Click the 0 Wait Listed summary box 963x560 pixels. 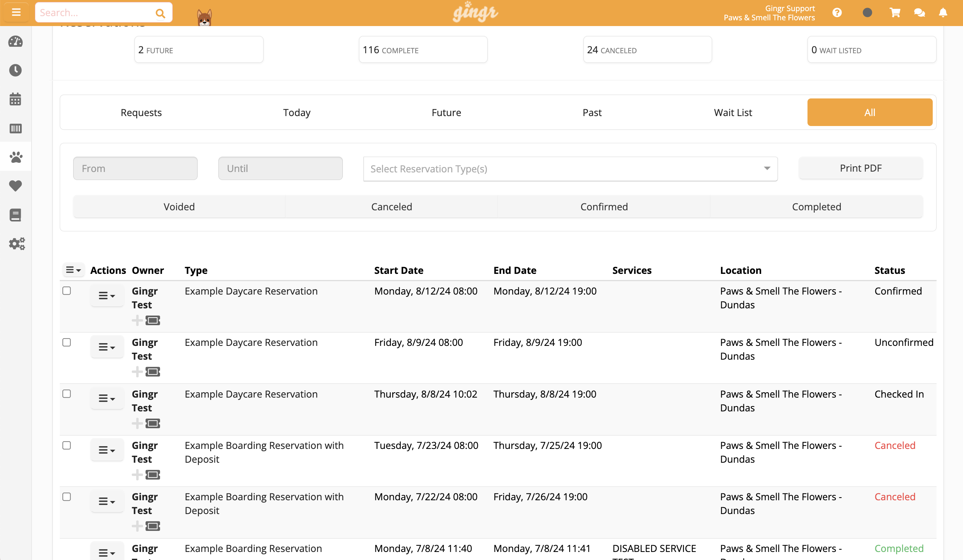point(871,49)
